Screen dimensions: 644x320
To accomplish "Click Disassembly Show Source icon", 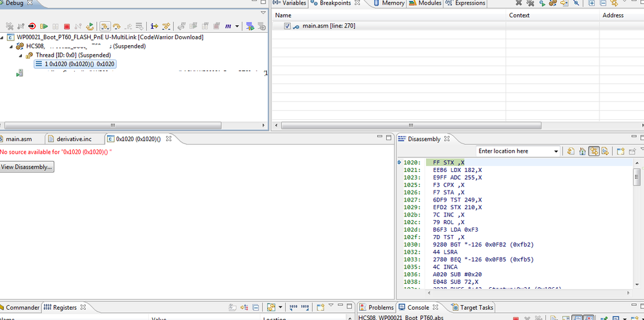I will tap(605, 151).
